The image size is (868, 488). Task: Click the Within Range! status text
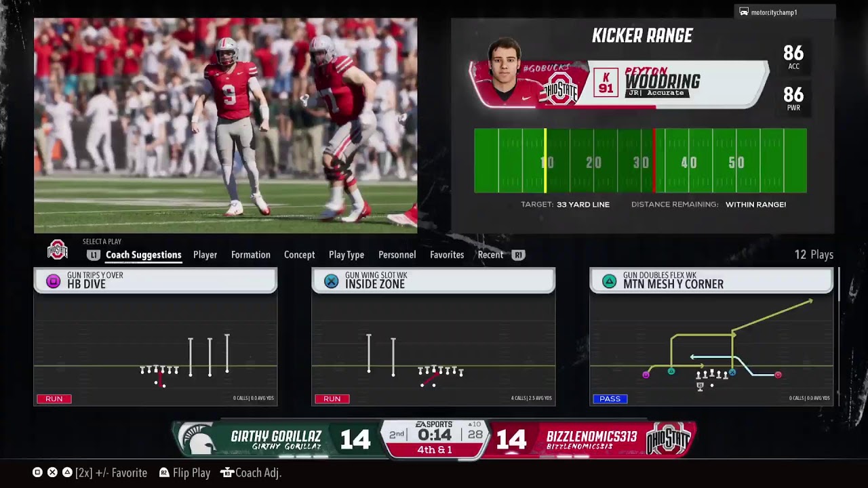point(755,204)
